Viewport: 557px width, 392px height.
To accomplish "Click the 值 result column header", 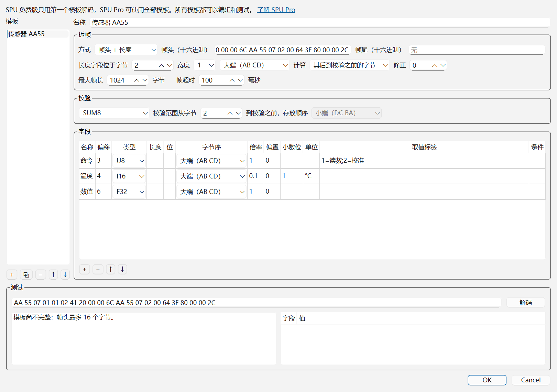I will 421,318.
